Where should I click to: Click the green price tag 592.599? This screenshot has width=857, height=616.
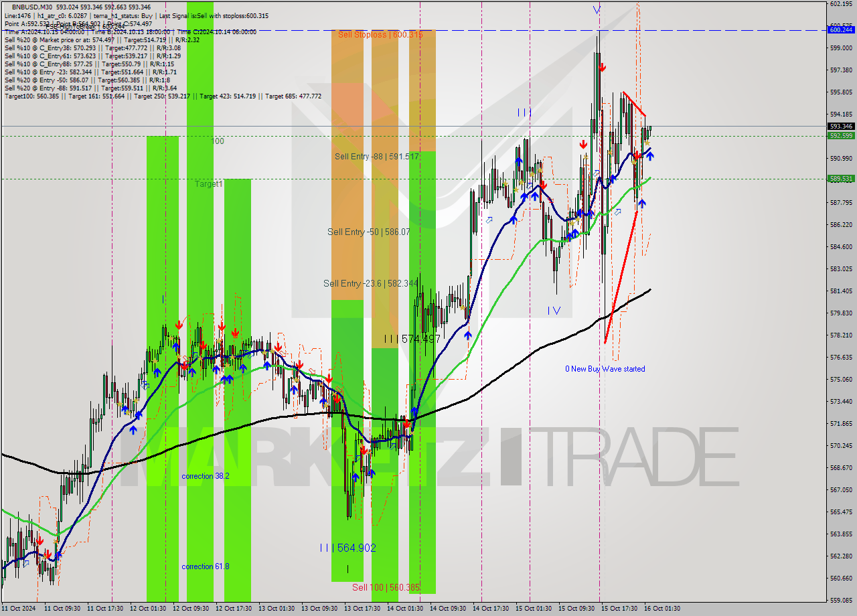tap(841, 135)
